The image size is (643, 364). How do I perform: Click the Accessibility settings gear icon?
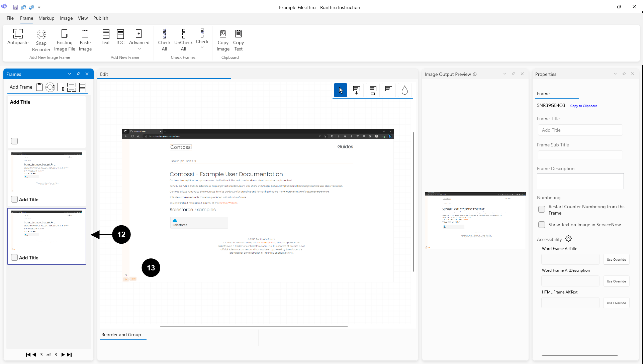568,239
